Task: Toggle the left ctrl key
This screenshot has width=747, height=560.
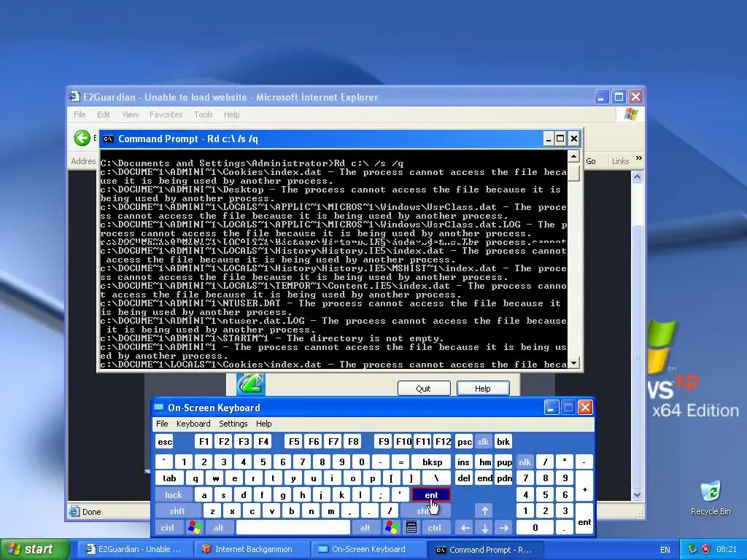Action: (167, 528)
